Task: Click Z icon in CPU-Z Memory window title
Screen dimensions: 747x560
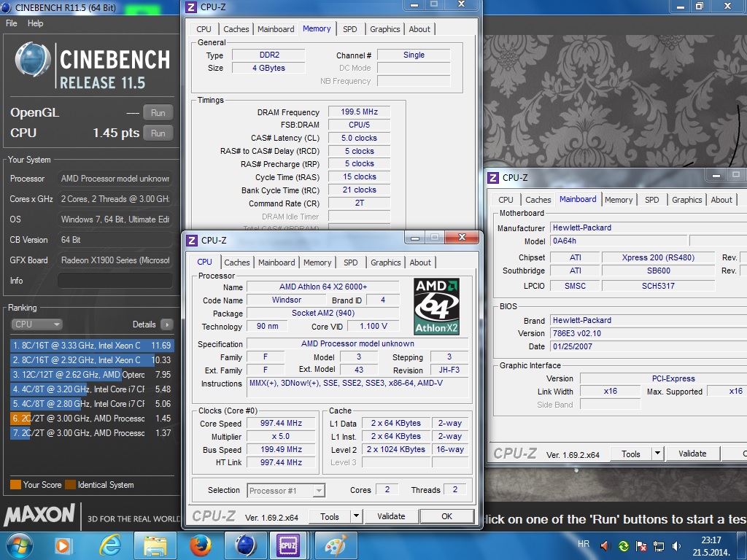Action: click(190, 7)
